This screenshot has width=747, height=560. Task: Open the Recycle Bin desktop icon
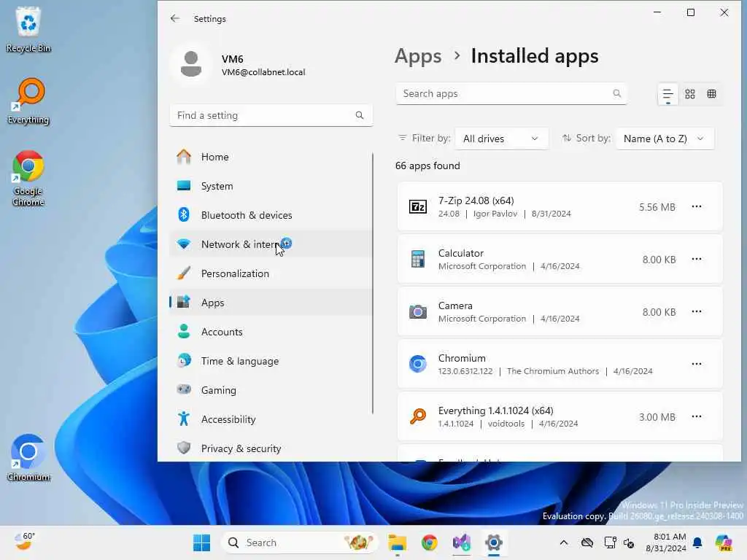point(28,29)
